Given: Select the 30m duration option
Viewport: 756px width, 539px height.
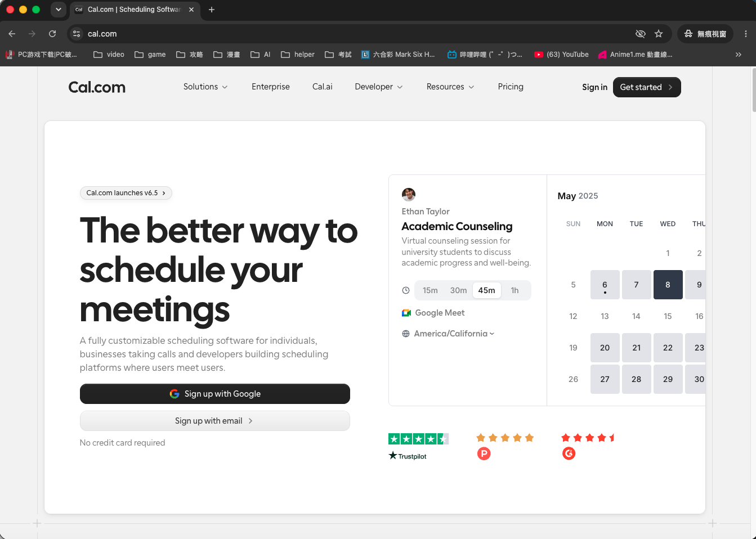Looking at the screenshot, I should (458, 290).
